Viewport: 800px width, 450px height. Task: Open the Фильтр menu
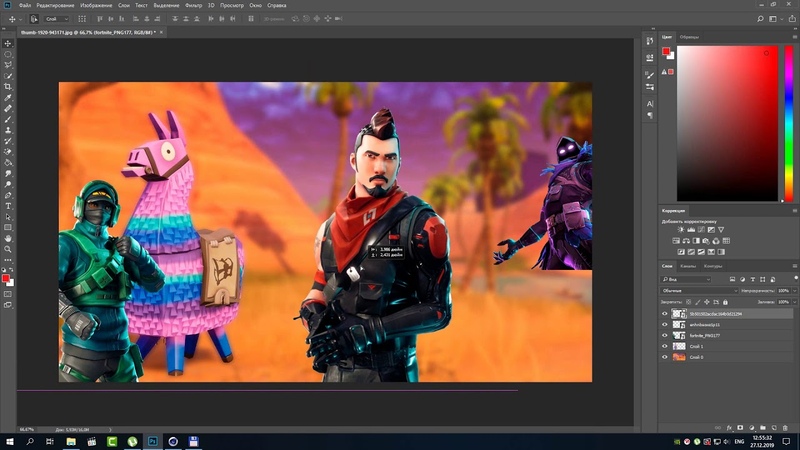(x=193, y=5)
